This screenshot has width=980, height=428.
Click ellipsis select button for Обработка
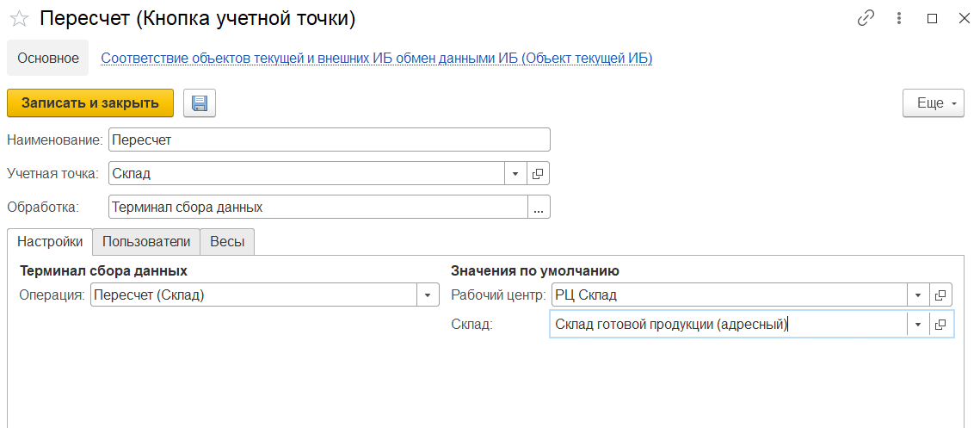[538, 208]
